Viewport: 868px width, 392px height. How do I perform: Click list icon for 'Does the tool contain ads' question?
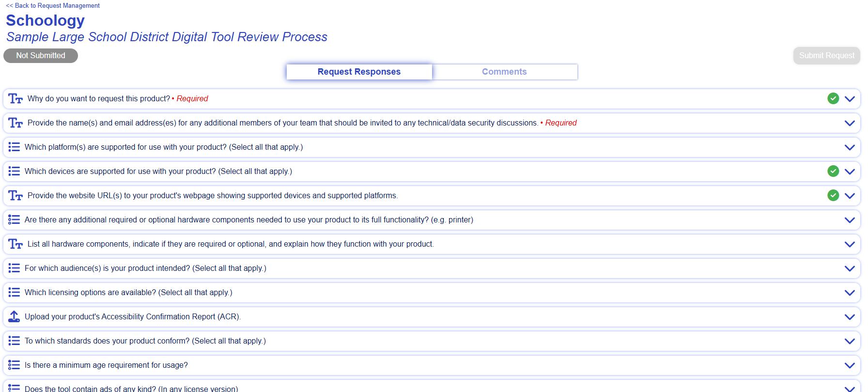tap(14, 388)
